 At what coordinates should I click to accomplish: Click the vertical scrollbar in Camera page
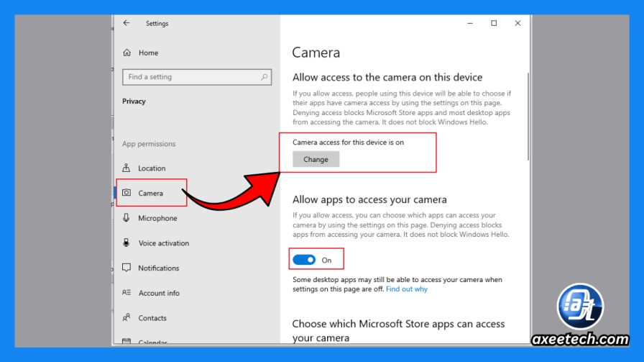click(x=528, y=117)
